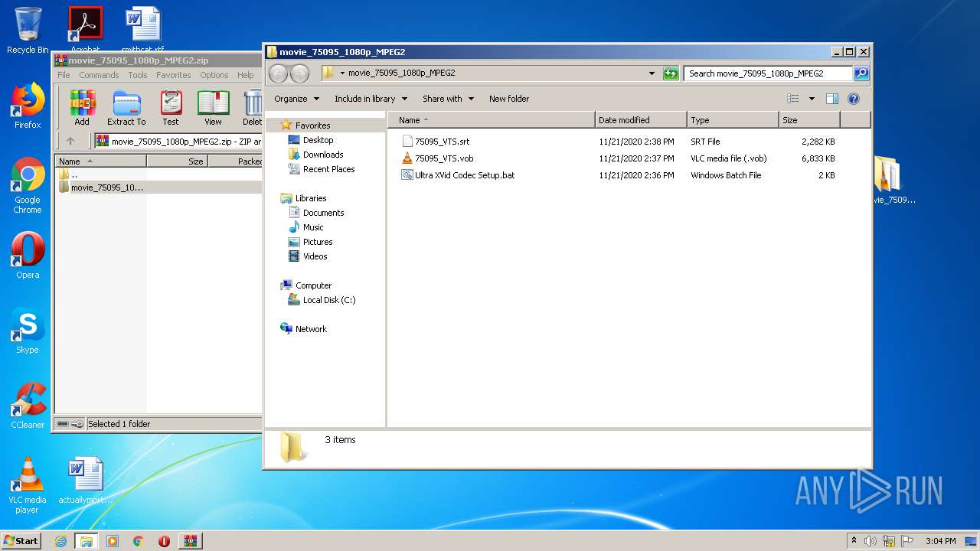Click Chrome icon in taskbar
Viewport: 980px width, 551px height.
pyautogui.click(x=139, y=541)
